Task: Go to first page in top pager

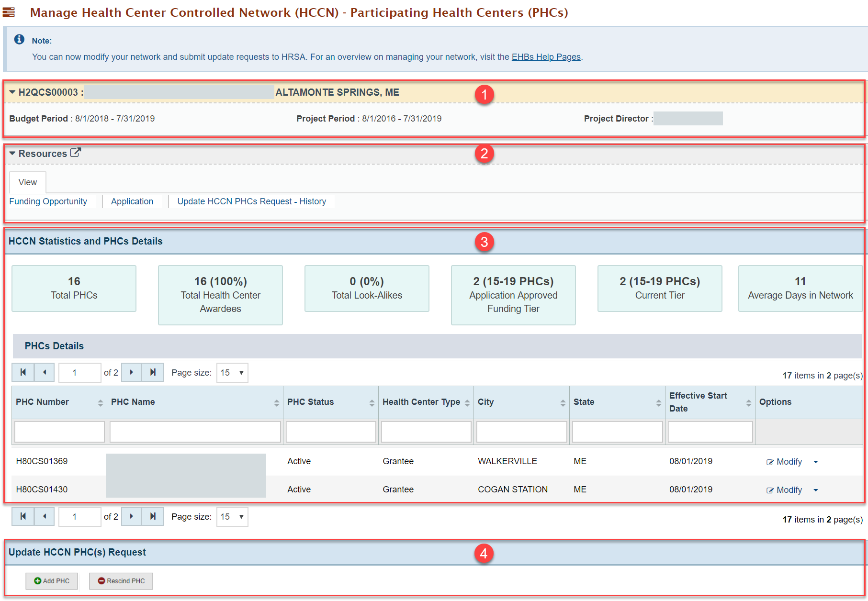Action: 23,372
